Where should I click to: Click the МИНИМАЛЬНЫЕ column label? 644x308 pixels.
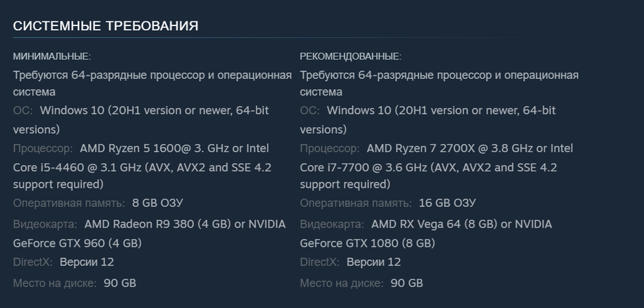click(52, 56)
